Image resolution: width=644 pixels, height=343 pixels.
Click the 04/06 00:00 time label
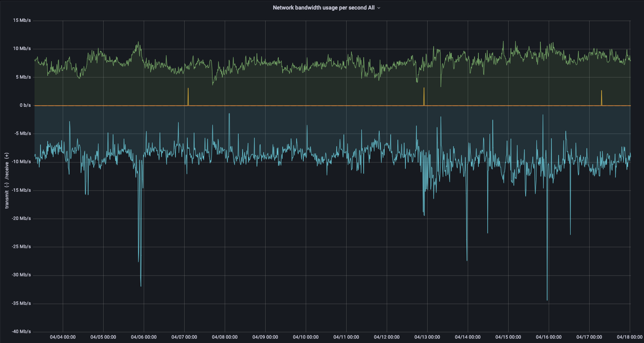tap(144, 337)
